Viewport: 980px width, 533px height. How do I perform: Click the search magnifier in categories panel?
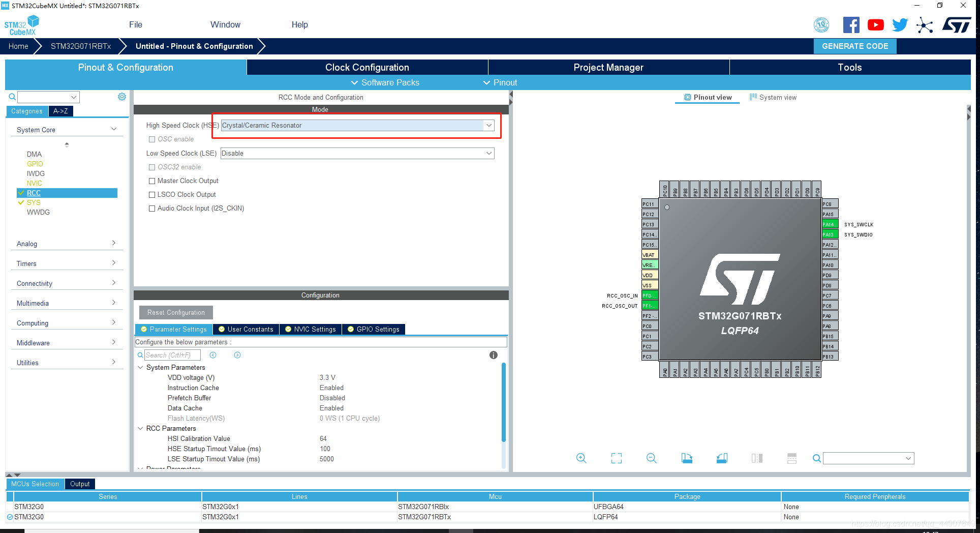point(12,97)
